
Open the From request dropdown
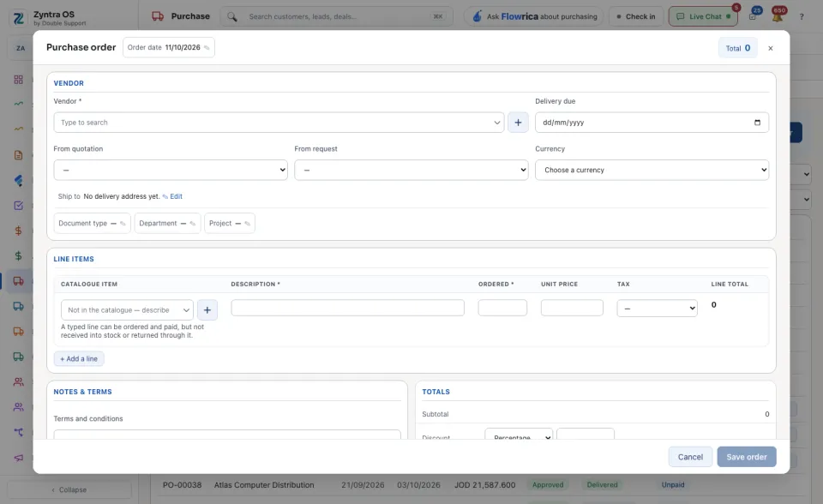(411, 170)
